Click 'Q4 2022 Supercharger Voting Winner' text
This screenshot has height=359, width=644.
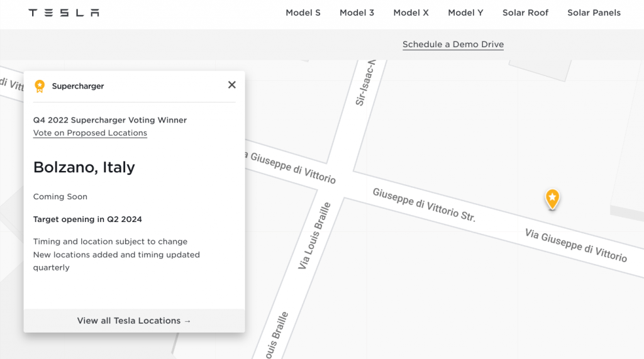coord(110,120)
